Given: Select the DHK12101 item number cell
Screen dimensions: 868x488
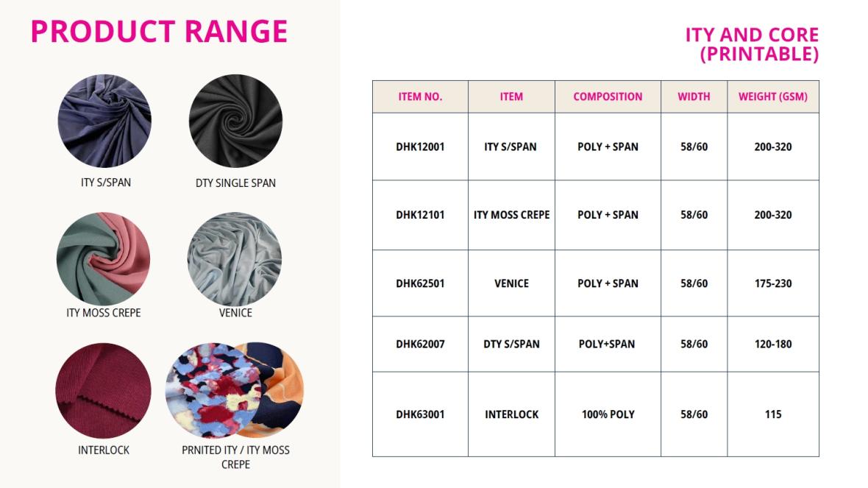Looking at the screenshot, I should (420, 215).
